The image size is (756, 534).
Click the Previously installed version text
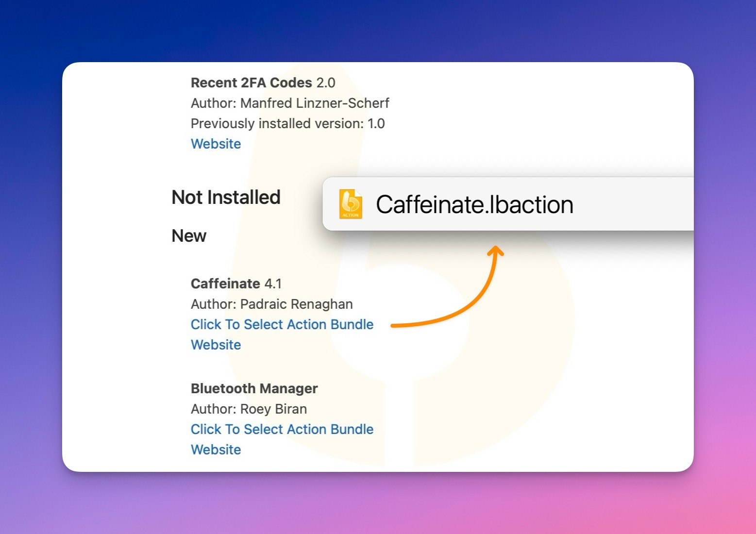[x=287, y=123]
